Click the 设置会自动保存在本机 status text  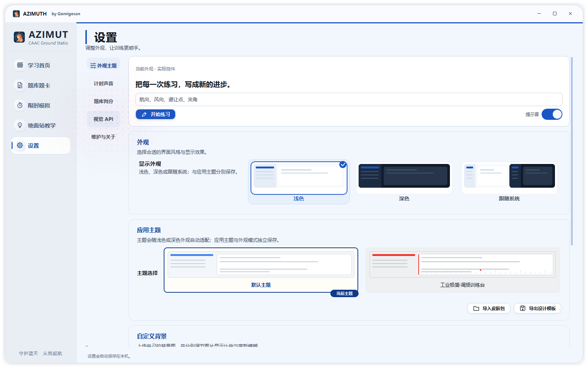tap(109, 356)
